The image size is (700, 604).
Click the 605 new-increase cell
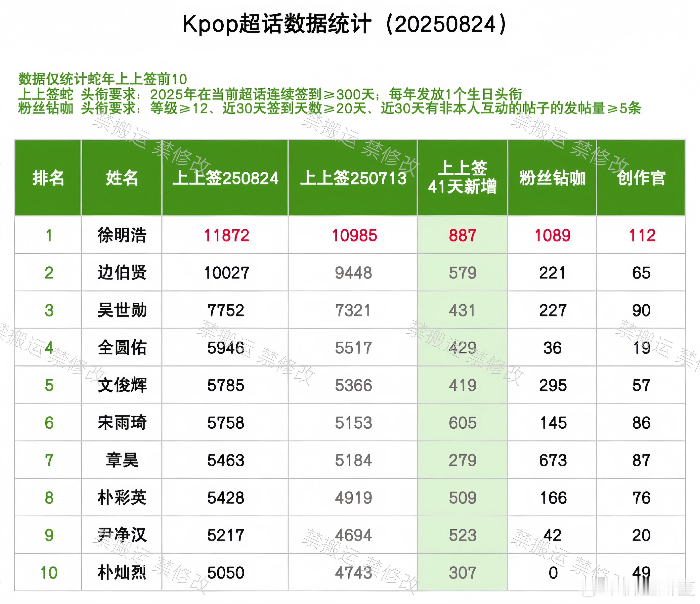coord(462,423)
